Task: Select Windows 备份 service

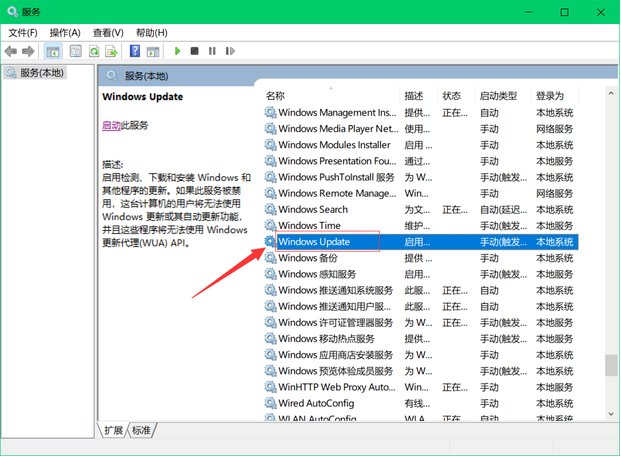Action: (x=421, y=258)
